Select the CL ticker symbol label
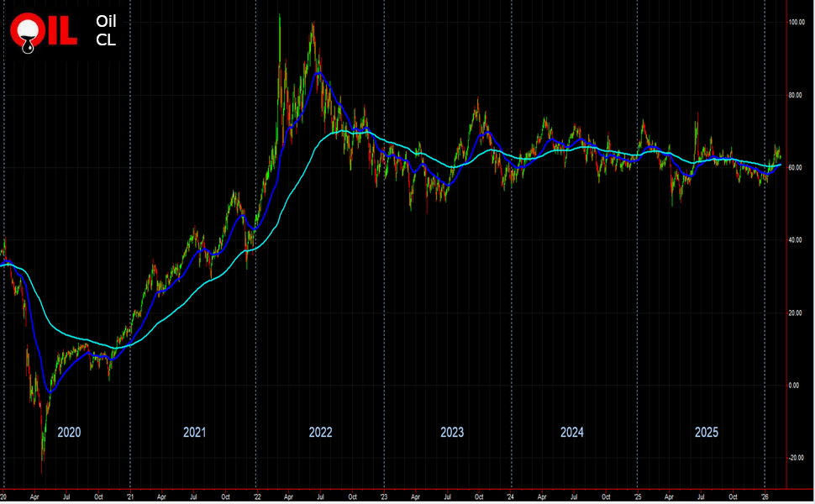The height and width of the screenshot is (504, 815). (105, 39)
